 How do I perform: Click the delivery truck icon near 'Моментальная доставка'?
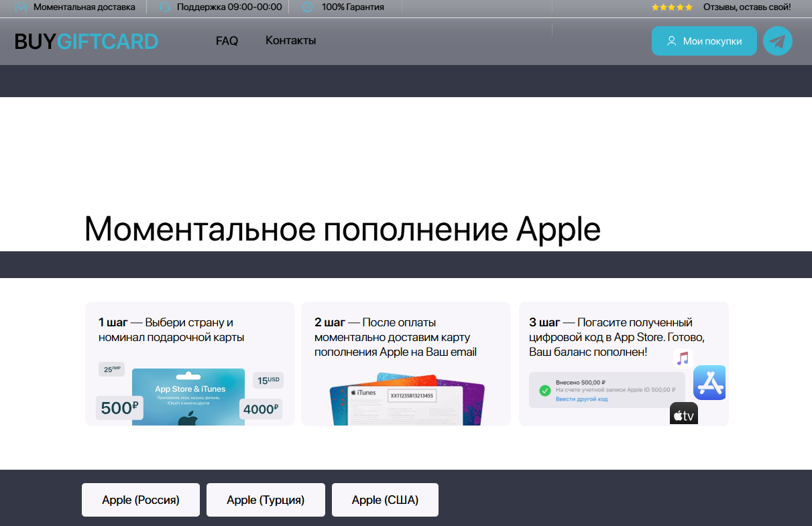pos(20,7)
